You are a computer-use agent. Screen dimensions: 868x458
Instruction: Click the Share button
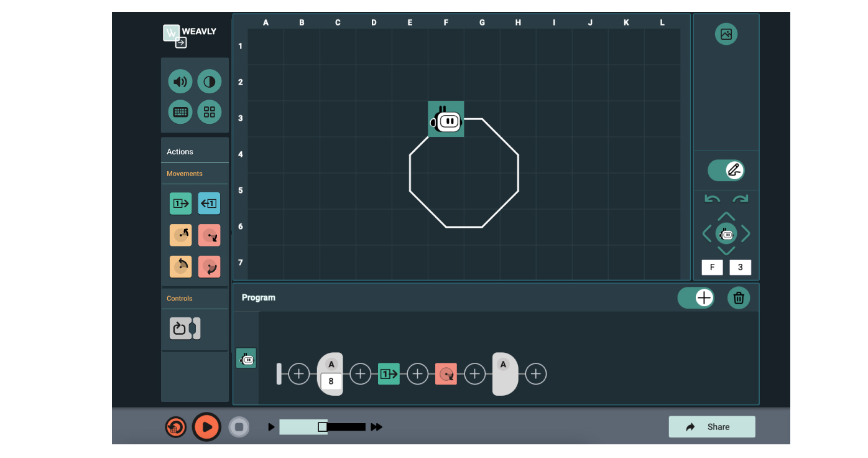(x=711, y=426)
